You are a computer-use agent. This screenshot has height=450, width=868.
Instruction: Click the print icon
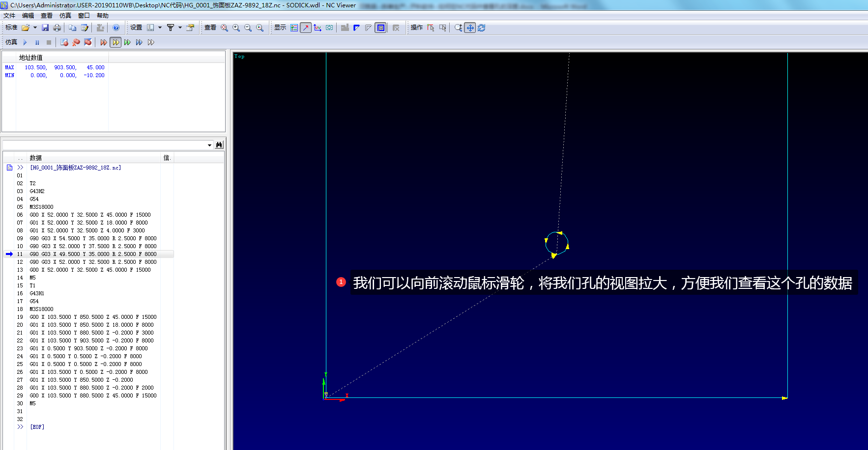click(x=57, y=28)
